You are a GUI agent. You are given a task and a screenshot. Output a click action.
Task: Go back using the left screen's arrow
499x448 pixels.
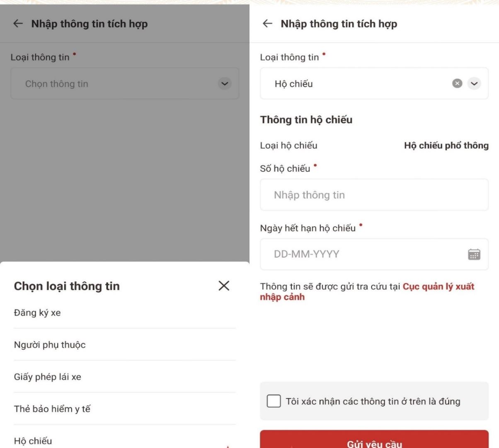click(x=18, y=24)
